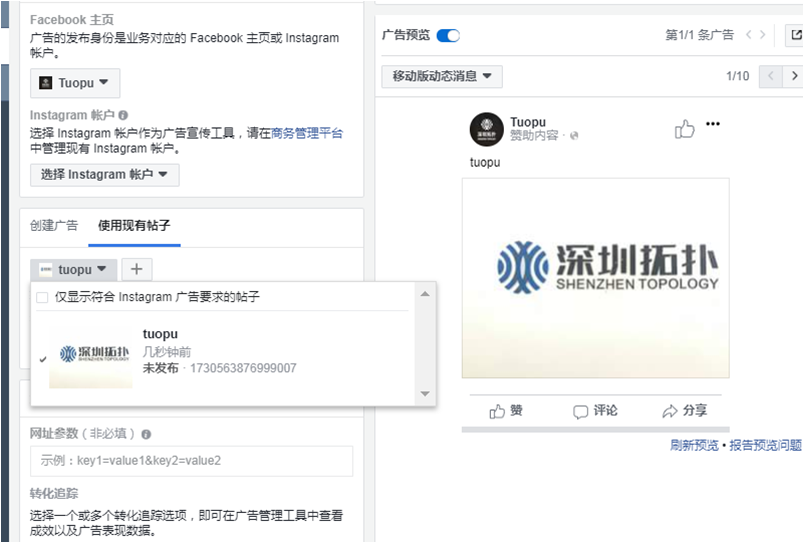Open the 移动版动态消息 placement dropdown
The width and height of the screenshot is (804, 543).
pyautogui.click(x=442, y=76)
